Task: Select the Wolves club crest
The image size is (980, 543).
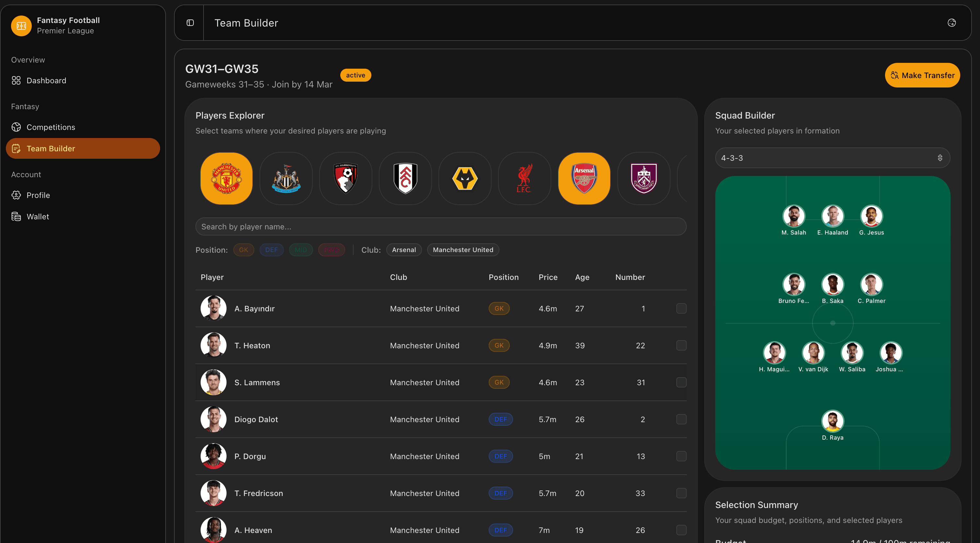Action: 465,178
